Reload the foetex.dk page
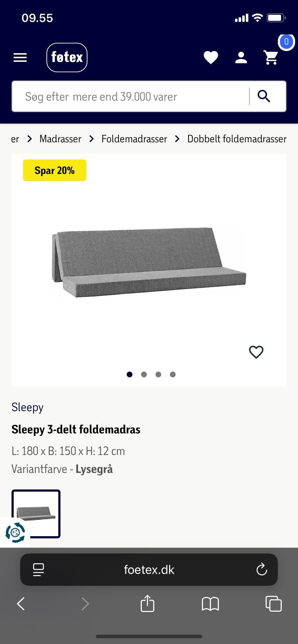This screenshot has width=298, height=644. click(262, 570)
